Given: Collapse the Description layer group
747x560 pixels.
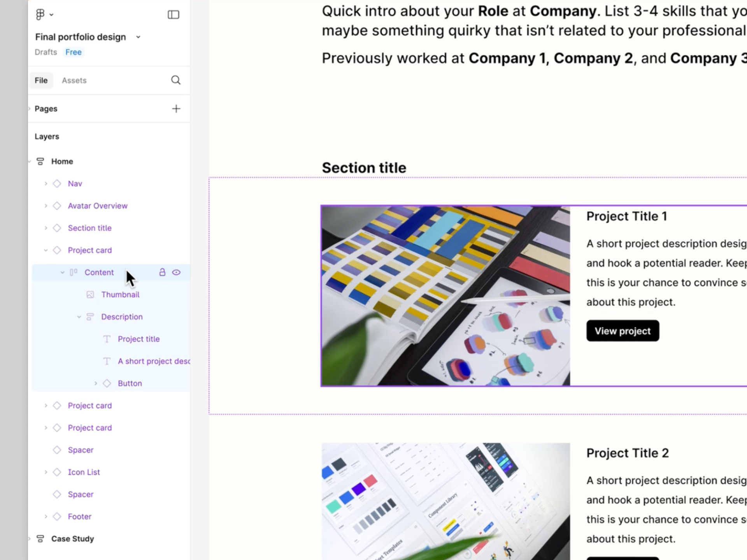Looking at the screenshot, I should 79,317.
